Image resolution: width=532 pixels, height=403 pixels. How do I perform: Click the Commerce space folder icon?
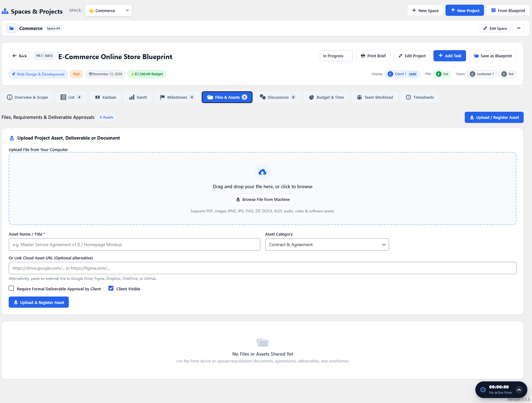point(11,28)
